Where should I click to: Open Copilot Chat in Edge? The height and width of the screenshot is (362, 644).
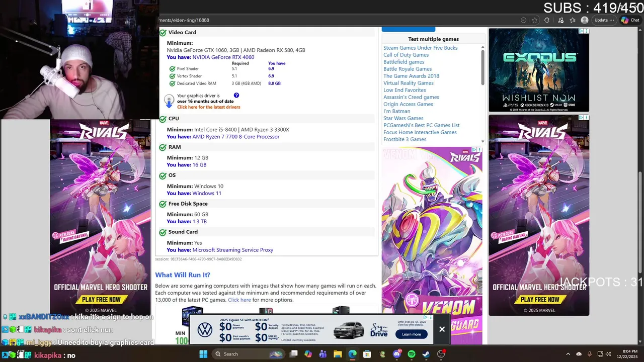click(630, 20)
